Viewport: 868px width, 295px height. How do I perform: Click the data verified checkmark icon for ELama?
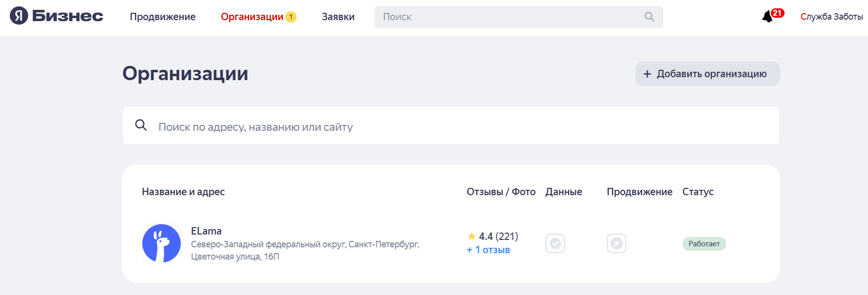[x=555, y=243]
